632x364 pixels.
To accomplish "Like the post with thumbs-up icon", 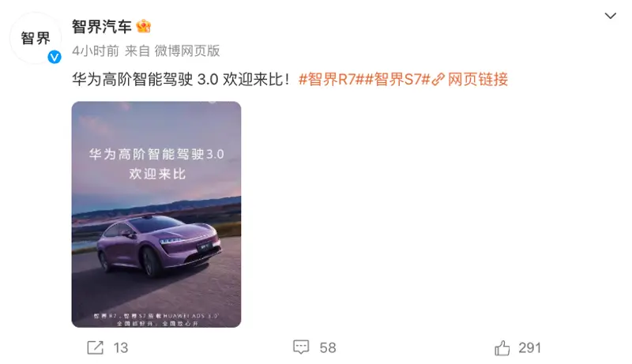I will [x=502, y=347].
